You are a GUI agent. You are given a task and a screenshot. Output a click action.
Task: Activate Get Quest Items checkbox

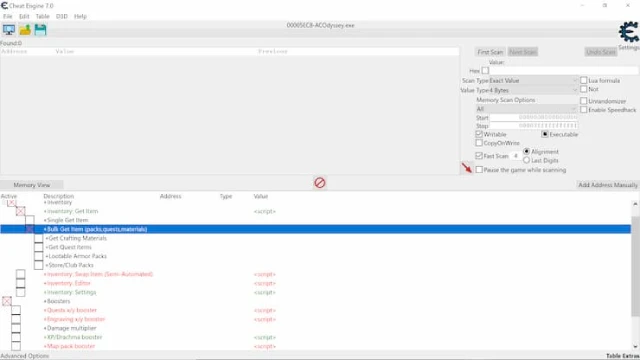point(38,247)
